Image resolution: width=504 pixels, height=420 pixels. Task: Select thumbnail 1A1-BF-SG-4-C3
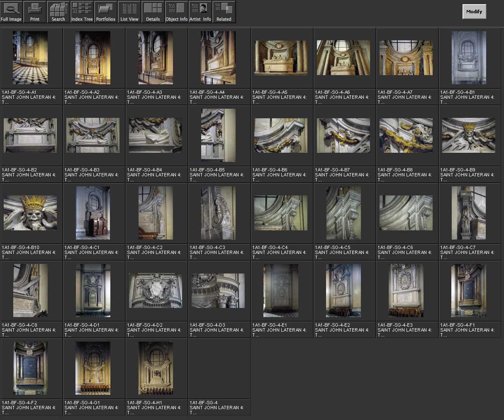[x=218, y=213]
